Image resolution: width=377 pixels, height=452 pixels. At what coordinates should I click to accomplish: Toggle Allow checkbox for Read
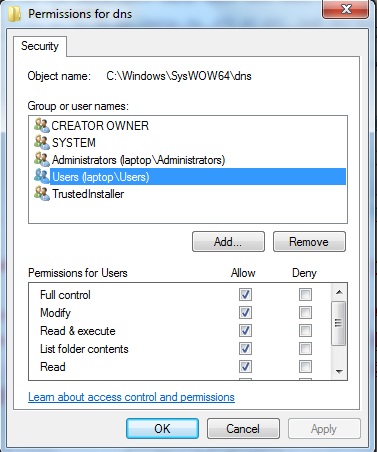(245, 367)
